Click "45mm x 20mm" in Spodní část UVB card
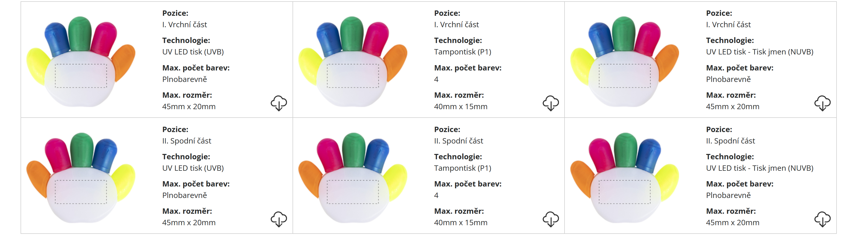Screen dimensions: 868x243 (x=189, y=223)
